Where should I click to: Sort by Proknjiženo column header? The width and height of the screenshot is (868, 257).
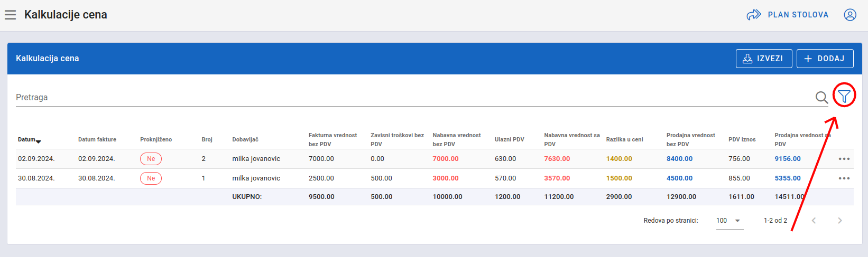coord(156,139)
